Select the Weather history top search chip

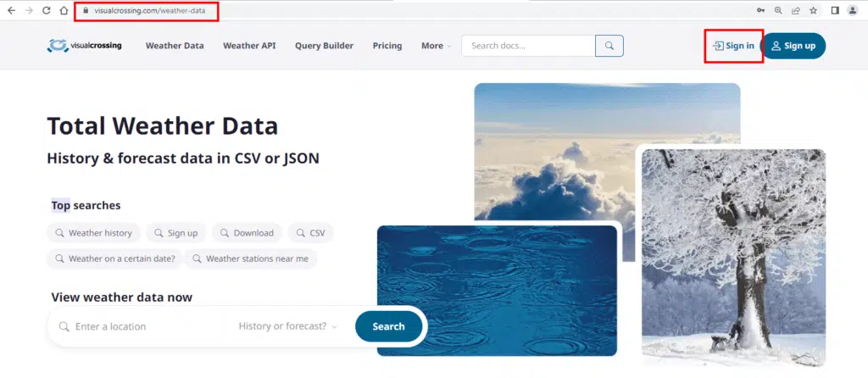pos(94,233)
